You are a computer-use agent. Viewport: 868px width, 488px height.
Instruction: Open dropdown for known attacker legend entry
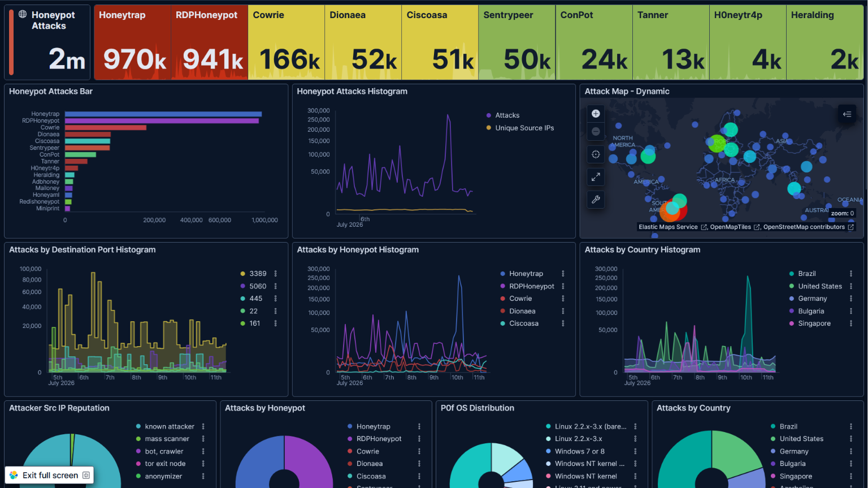click(203, 427)
